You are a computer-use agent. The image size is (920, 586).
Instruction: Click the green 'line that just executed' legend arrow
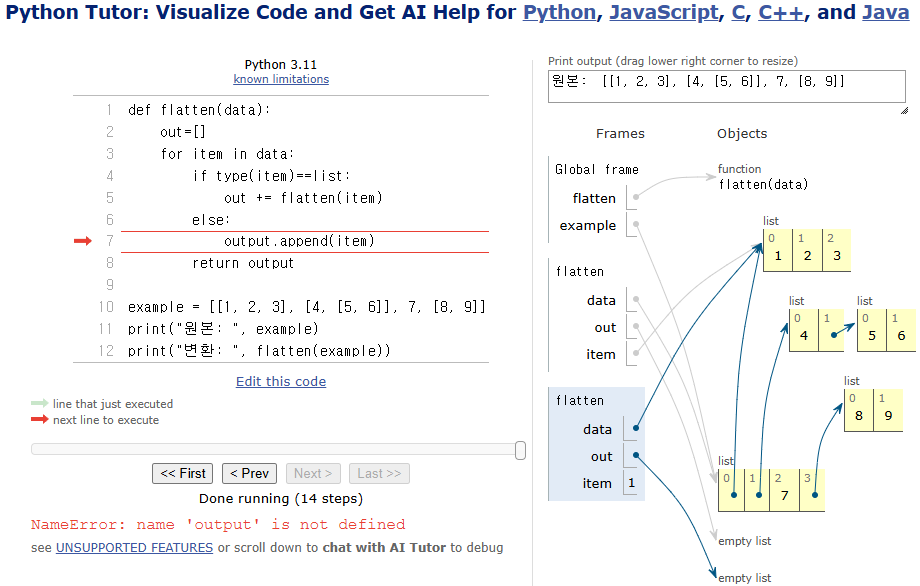[x=39, y=403]
